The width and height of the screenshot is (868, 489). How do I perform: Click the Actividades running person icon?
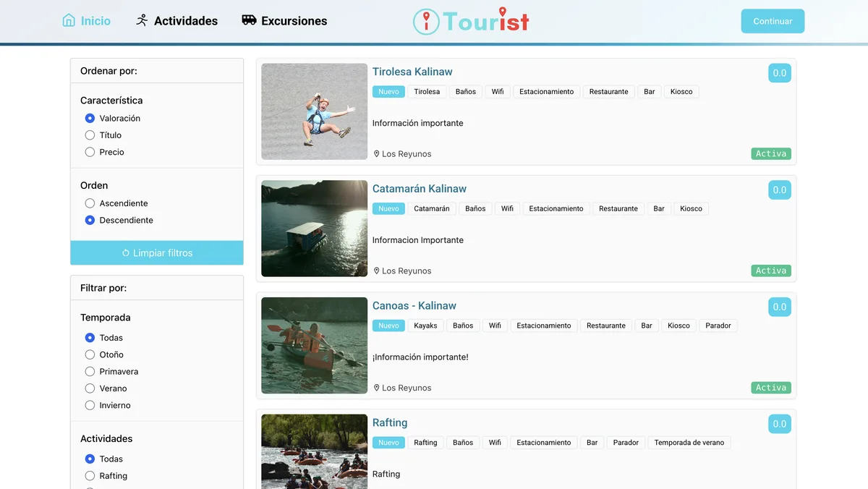coord(142,20)
